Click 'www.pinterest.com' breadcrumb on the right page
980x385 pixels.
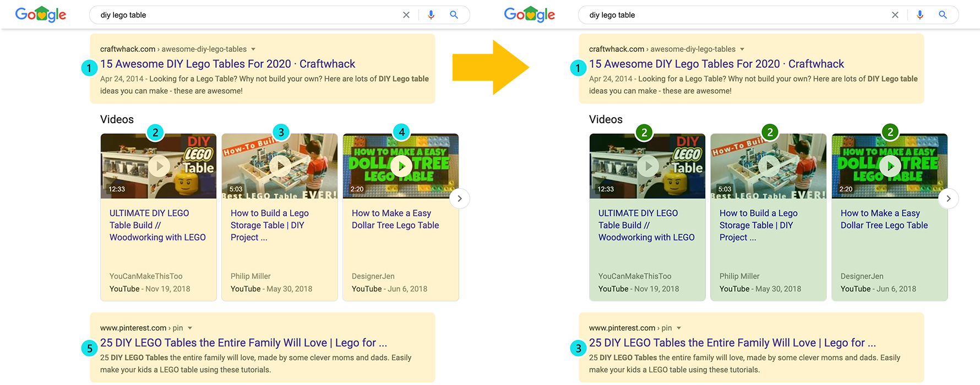pos(622,328)
